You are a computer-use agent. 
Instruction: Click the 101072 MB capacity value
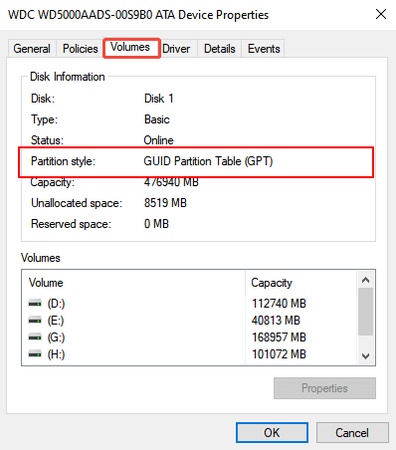(279, 354)
